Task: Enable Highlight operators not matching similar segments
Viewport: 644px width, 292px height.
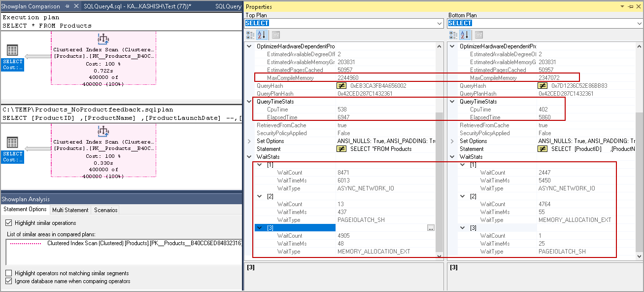Action: click(x=8, y=273)
